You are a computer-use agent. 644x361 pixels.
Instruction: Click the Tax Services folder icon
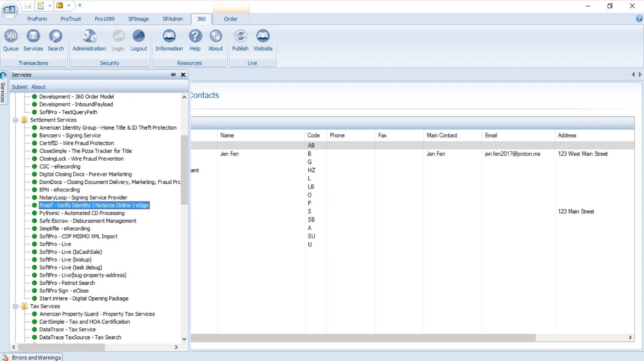24,306
